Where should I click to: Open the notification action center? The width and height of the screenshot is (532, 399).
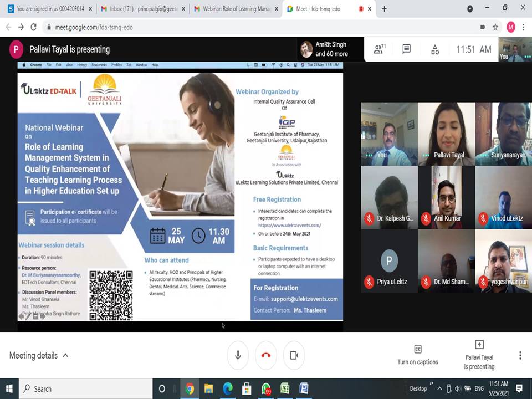tap(519, 388)
